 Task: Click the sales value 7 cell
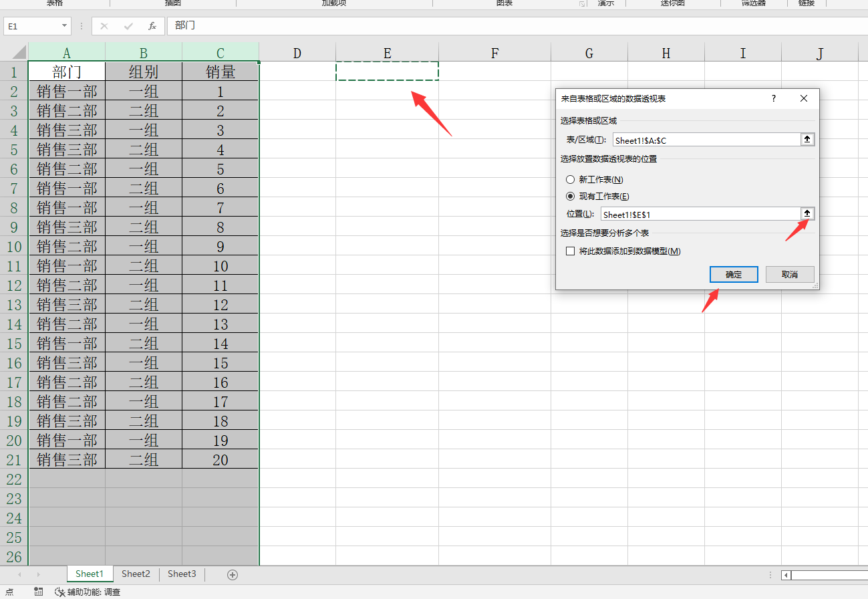pos(221,207)
